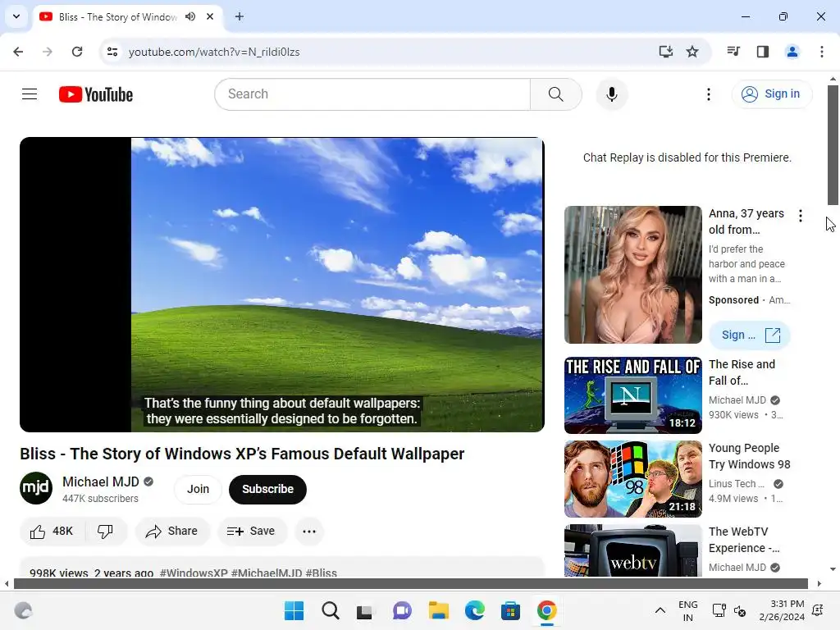Viewport: 840px width, 630px height.
Task: Open Young People Try Windows 98 thumbnail
Action: tap(632, 478)
